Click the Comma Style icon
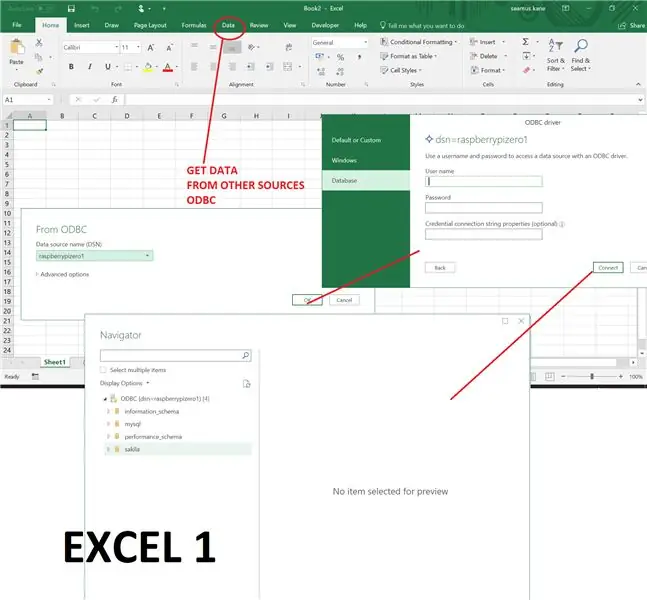The image size is (647, 600). (359, 57)
